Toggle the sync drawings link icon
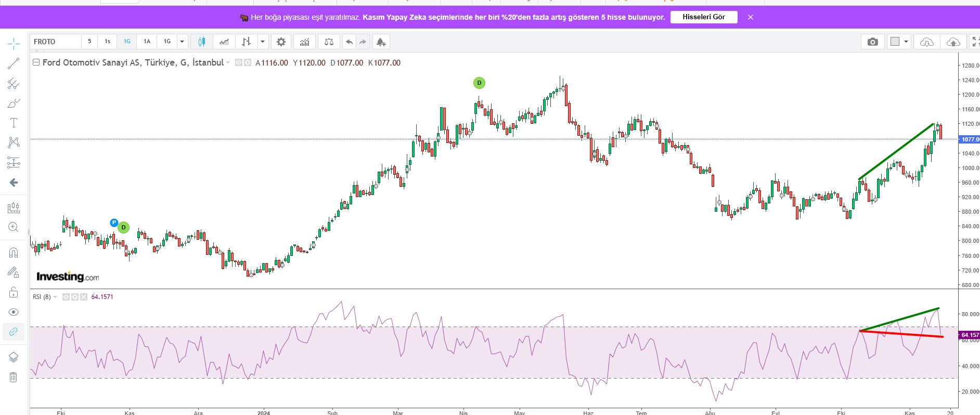 [14, 331]
